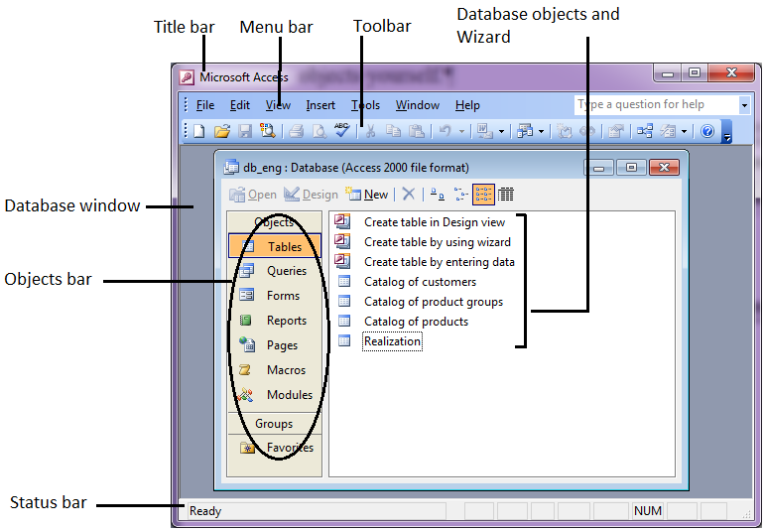Click the File Search toolbar icon

(x=268, y=130)
